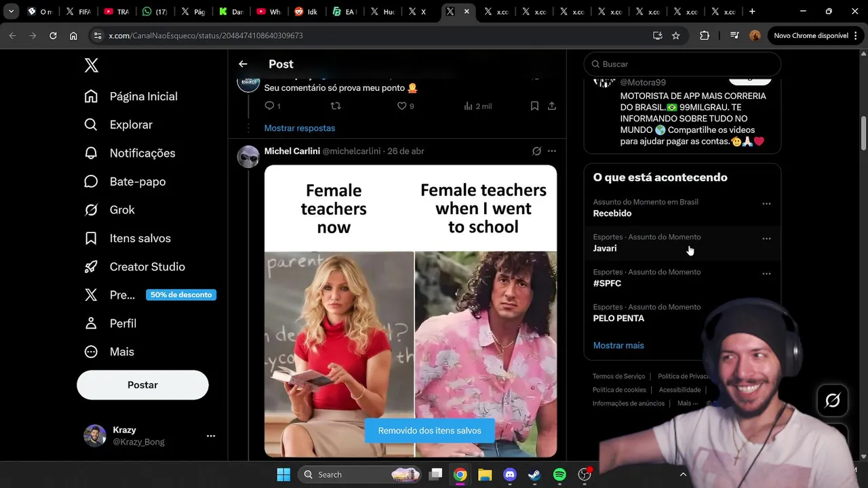
Task: Open the Explorar page
Action: click(118, 125)
